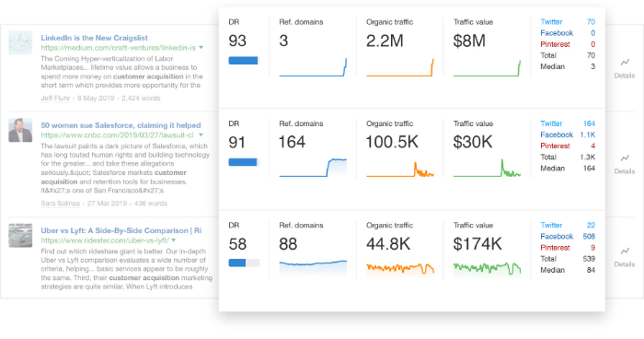Image resolution: width=644 pixels, height=339 pixels.
Task: Expand the cnbc.com URL dropdown arrow
Action: (201, 134)
